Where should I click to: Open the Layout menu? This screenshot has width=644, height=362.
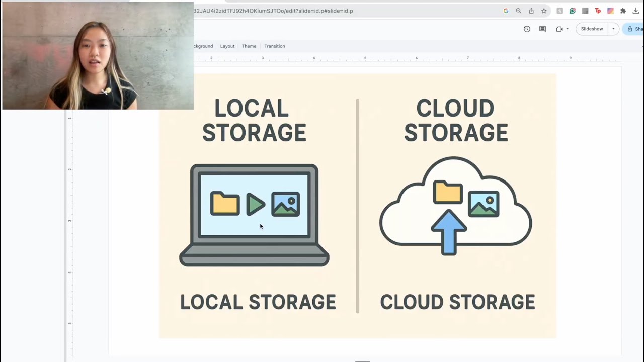pyautogui.click(x=227, y=46)
